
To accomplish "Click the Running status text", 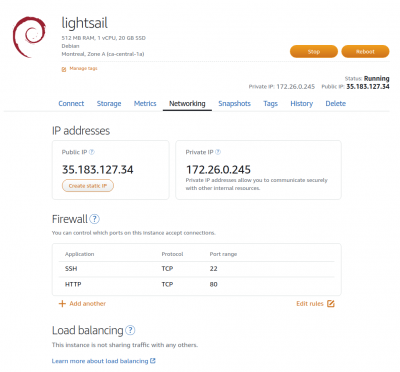I will (x=377, y=79).
